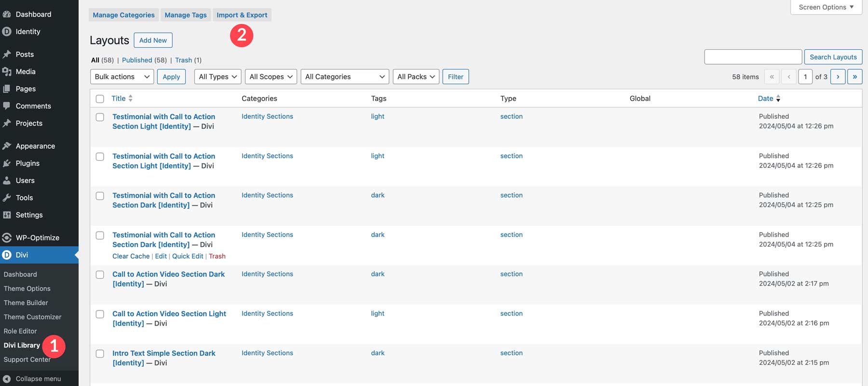
Task: Click the Comments speech bubble icon
Action: point(7,106)
